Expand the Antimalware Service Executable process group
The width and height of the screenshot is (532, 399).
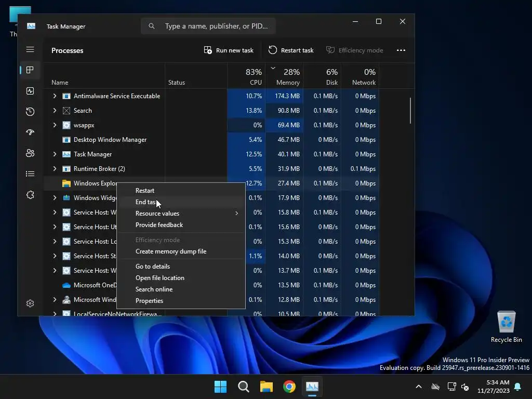click(x=55, y=96)
